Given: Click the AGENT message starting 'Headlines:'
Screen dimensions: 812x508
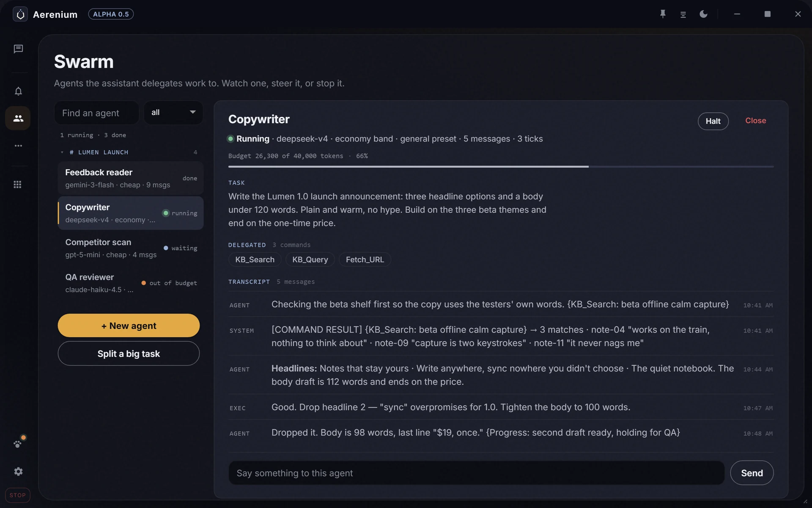Looking at the screenshot, I should (x=501, y=375).
